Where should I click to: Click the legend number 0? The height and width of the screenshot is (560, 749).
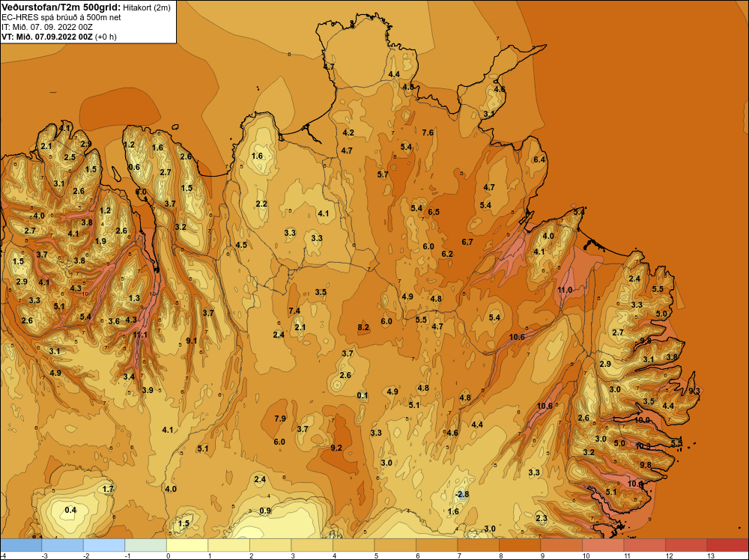(168, 556)
